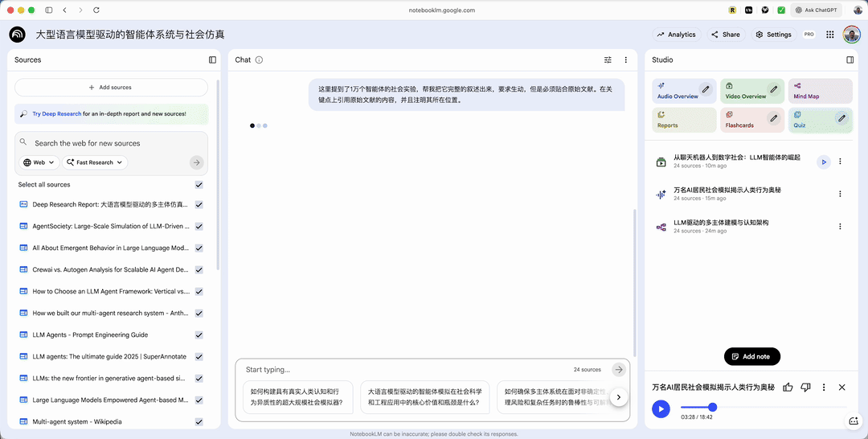Open the Fast Research mode dropdown
The height and width of the screenshot is (439, 868).
[x=95, y=162]
